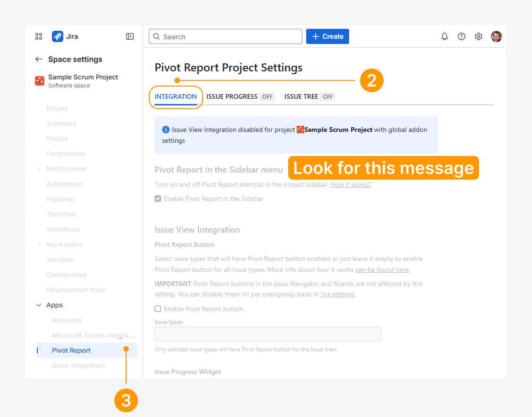Screen dimensions: 532x417
Task: Open Workflows settings page
Action: click(63, 229)
